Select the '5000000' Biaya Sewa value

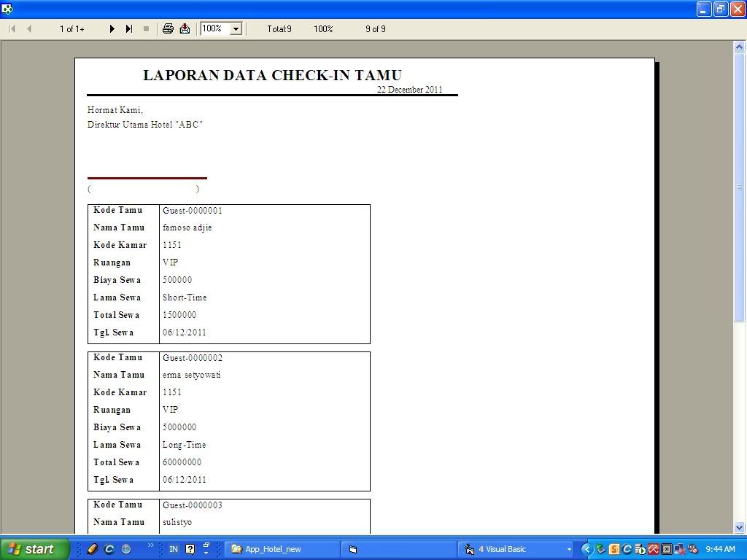179,427
